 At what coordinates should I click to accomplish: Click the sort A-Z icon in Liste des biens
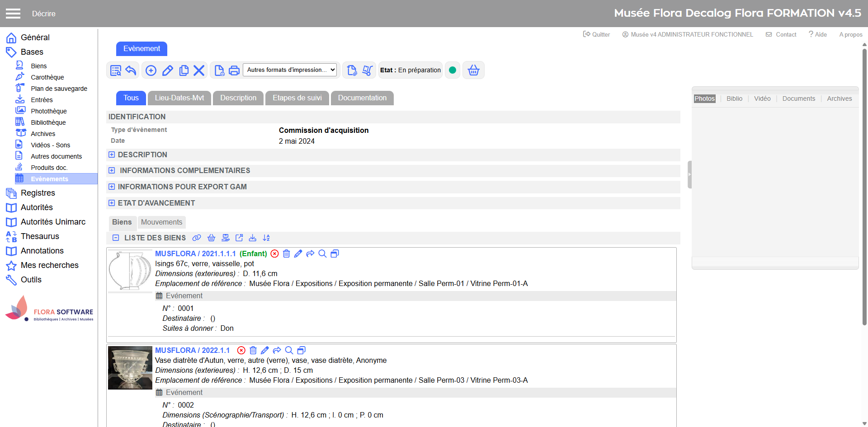tap(266, 238)
